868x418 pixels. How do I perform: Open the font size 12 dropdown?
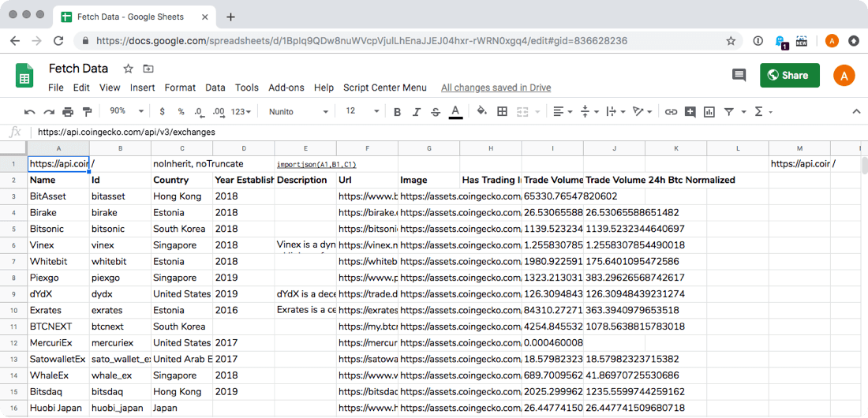(363, 111)
